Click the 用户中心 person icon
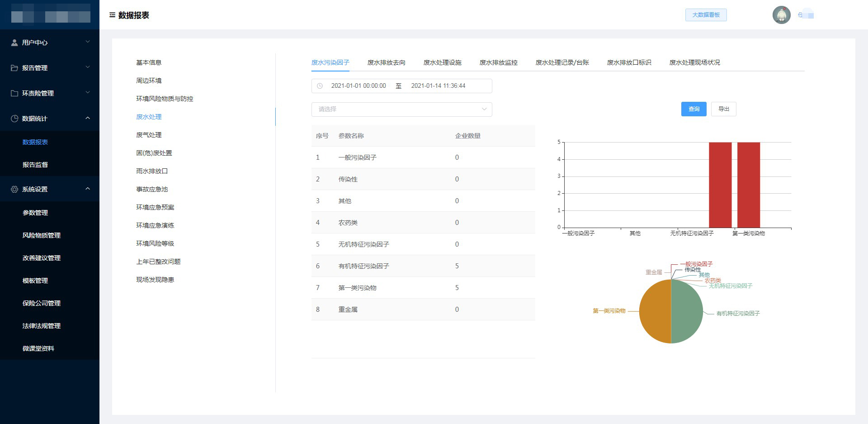The image size is (868, 424). point(14,43)
